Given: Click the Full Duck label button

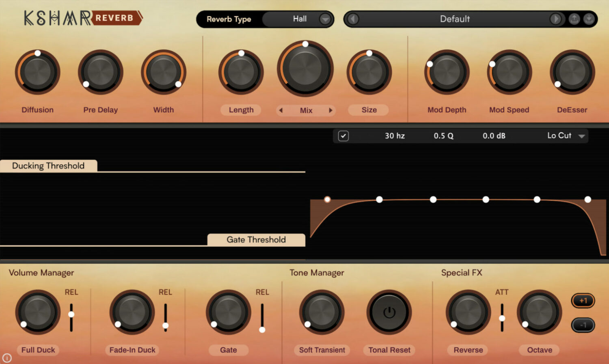Looking at the screenshot, I should [x=38, y=350].
